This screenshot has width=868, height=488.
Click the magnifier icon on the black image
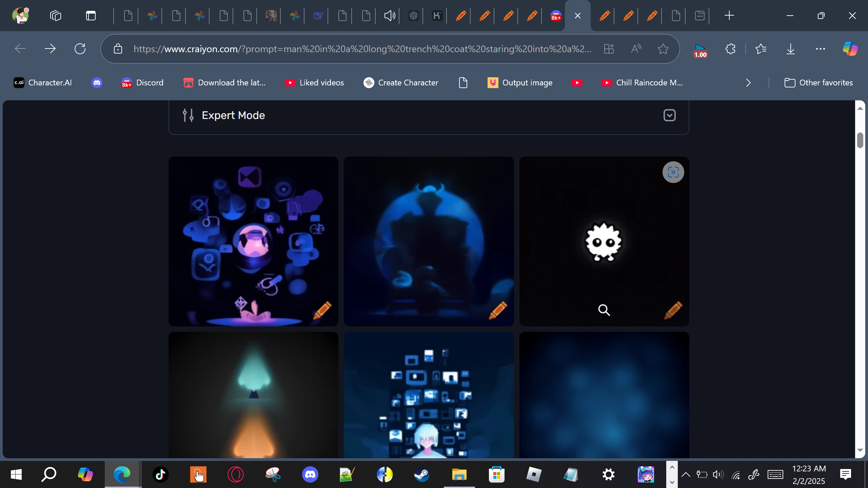(x=604, y=310)
